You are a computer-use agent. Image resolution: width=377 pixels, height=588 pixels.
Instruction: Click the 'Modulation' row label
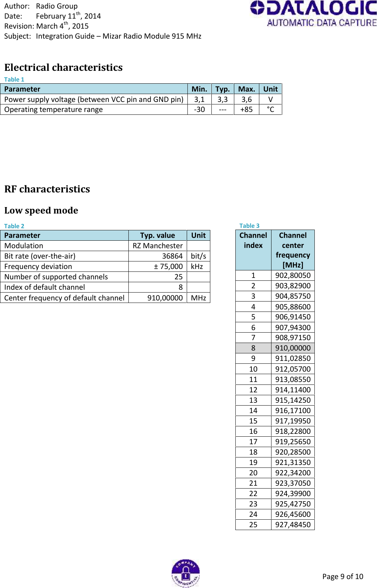64,246
